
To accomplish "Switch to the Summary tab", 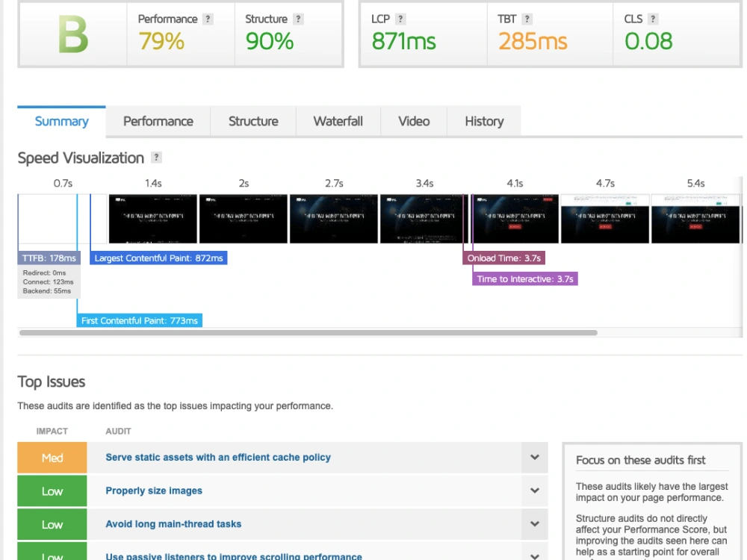I will (x=61, y=122).
